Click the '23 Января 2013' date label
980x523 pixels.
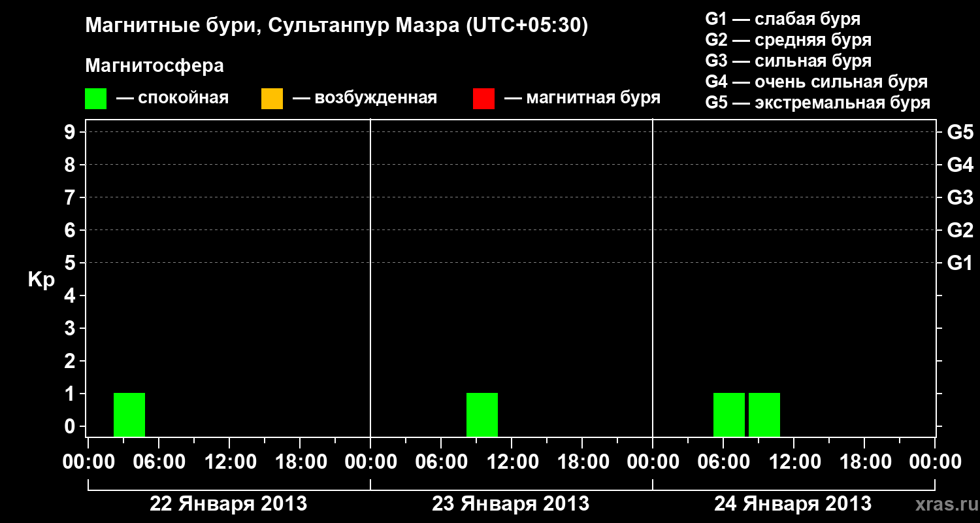coord(511,503)
